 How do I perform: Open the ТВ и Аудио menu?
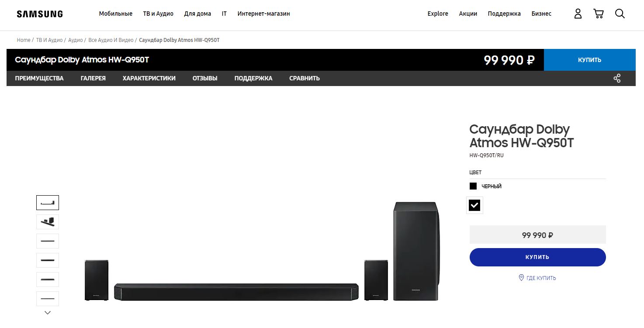[158, 14]
